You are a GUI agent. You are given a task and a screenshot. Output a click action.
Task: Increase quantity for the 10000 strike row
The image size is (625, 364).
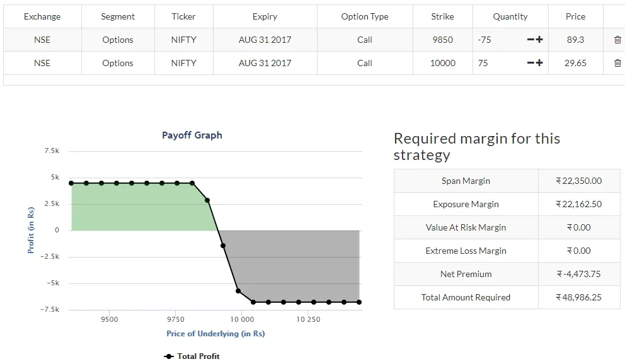[539, 63]
